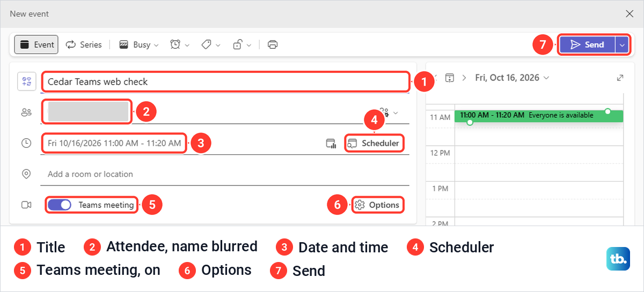Open the category tag dropdown
644x292 pixels.
211,45
